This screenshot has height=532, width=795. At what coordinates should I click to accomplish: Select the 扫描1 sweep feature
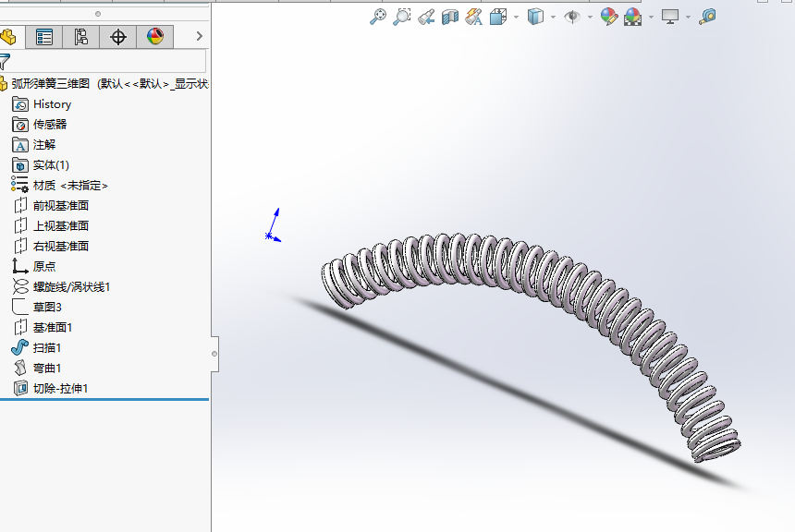pos(36,347)
